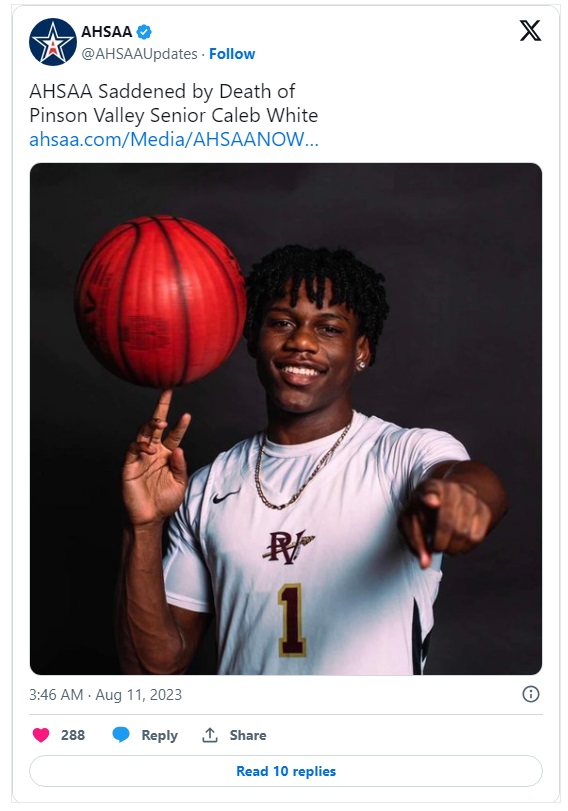Click the spinning red basketball in the photo
Image resolution: width=568 pixels, height=811 pixels.
pos(160,302)
